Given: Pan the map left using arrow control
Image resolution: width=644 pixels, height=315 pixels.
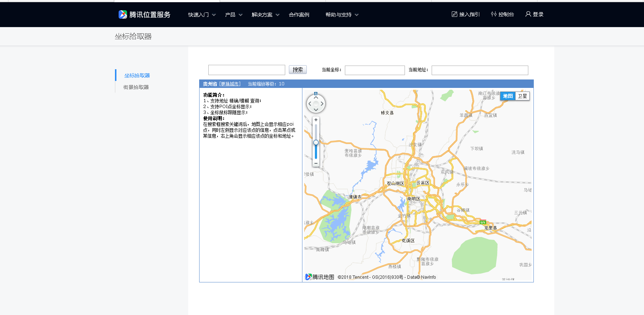Looking at the screenshot, I should [310, 104].
